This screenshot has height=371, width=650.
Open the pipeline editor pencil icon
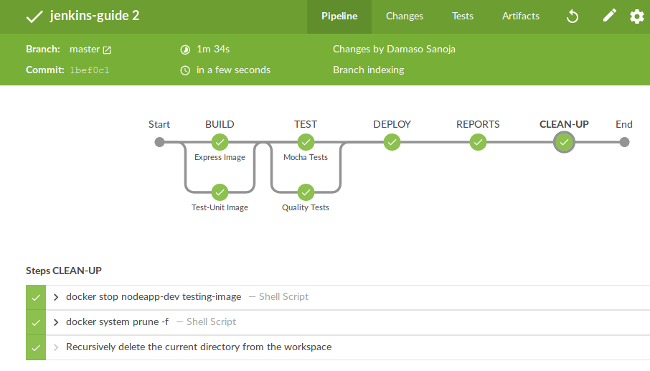[609, 16]
